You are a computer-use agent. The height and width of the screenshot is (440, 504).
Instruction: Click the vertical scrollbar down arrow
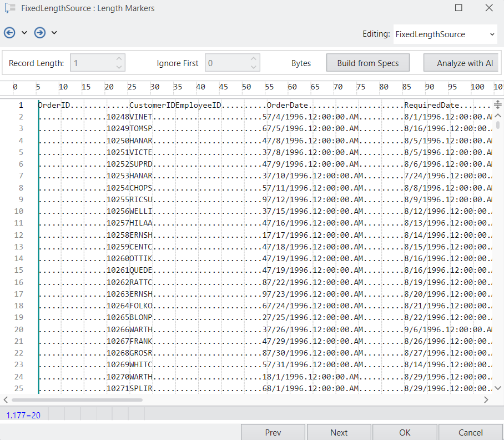(497, 388)
